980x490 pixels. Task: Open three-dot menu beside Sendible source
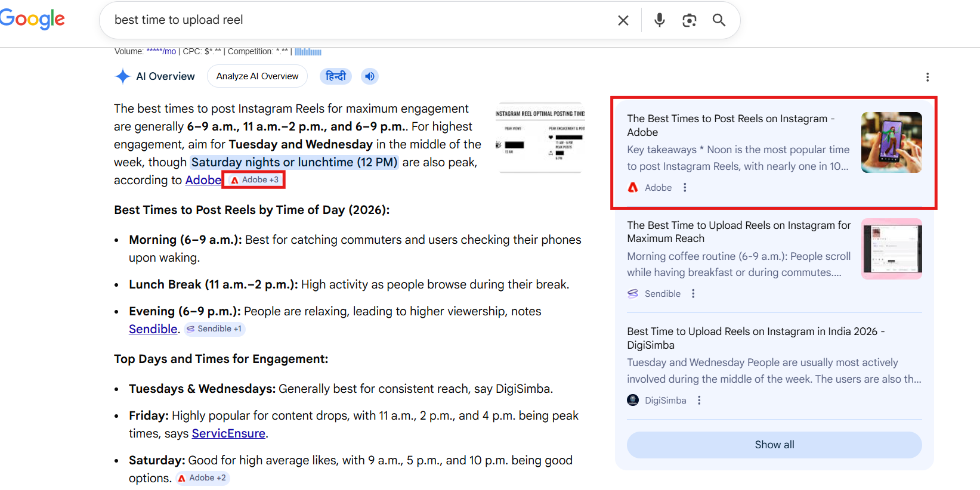tap(693, 294)
